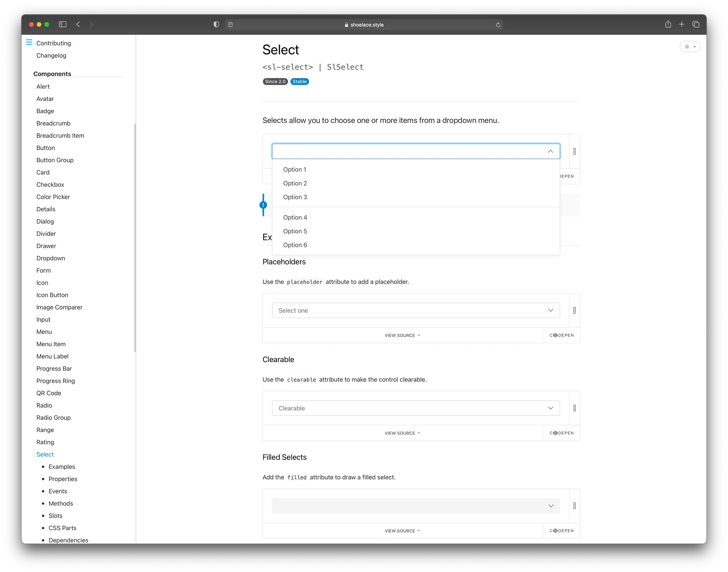728x572 pixels.
Task: Toggle Safari sidebar panel icon
Action: point(63,24)
